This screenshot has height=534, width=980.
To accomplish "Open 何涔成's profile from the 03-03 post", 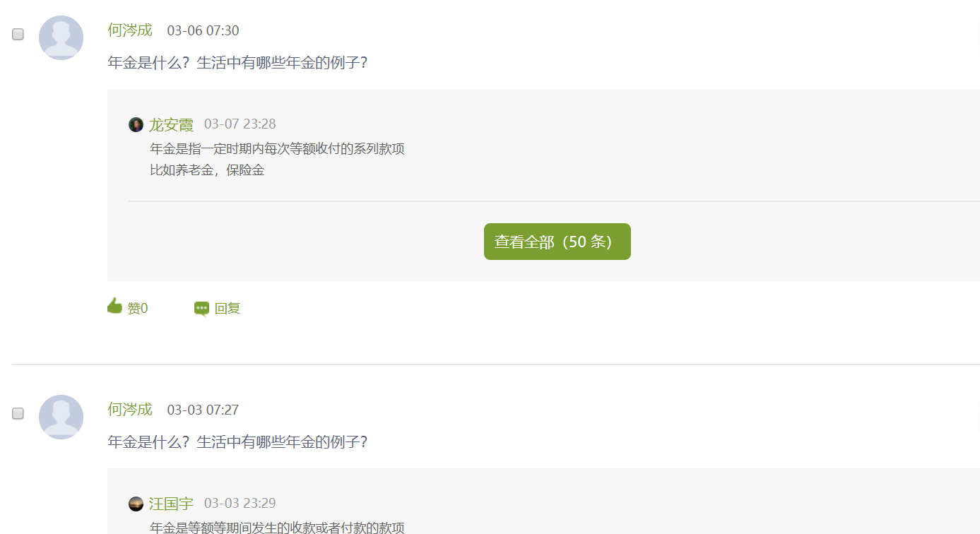I will [130, 409].
